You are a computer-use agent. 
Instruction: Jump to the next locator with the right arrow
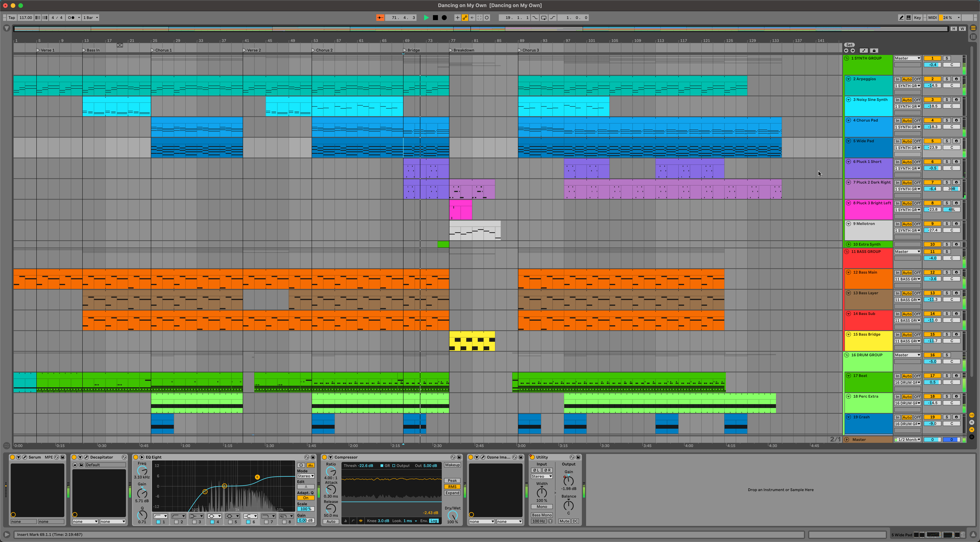[x=853, y=51]
